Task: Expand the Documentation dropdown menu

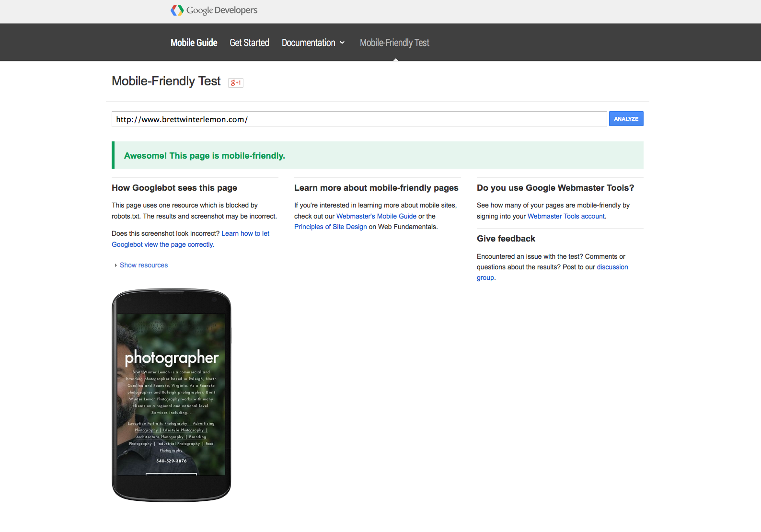Action: click(x=313, y=43)
